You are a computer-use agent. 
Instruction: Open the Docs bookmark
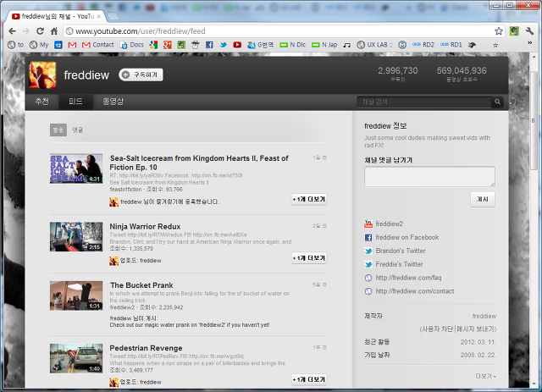tap(132, 45)
